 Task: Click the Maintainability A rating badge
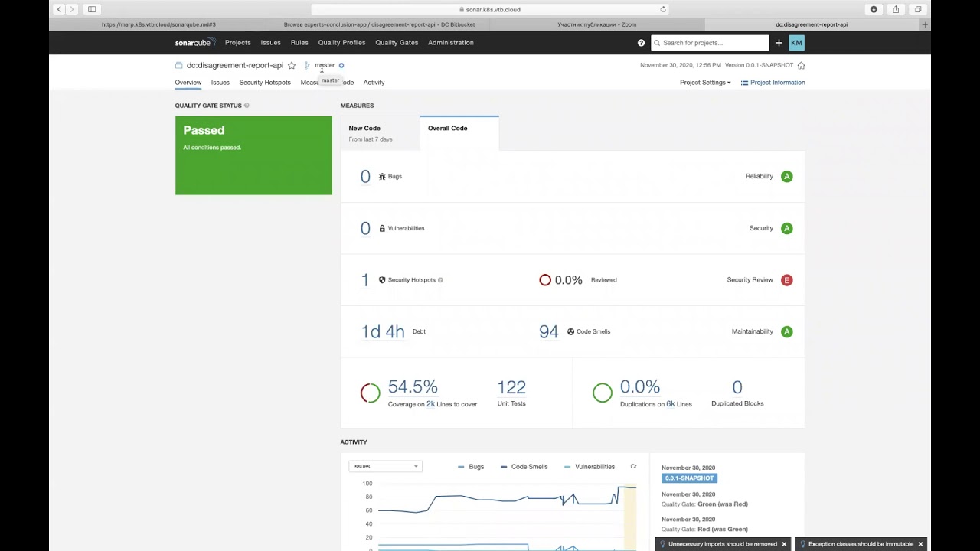[x=786, y=331]
